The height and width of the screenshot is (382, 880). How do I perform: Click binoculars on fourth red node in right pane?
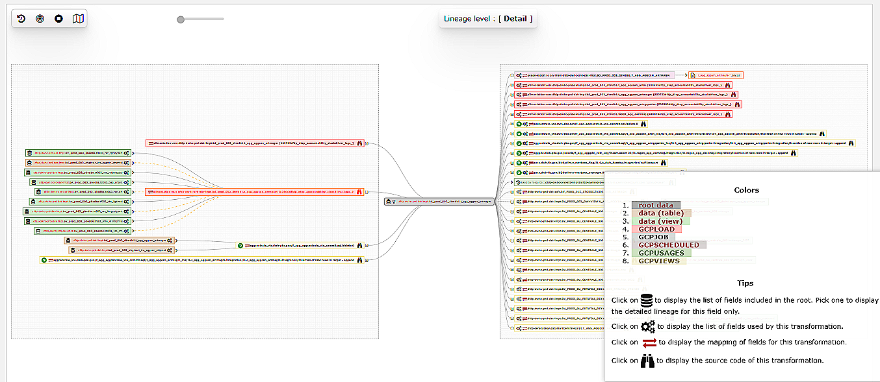(x=727, y=114)
